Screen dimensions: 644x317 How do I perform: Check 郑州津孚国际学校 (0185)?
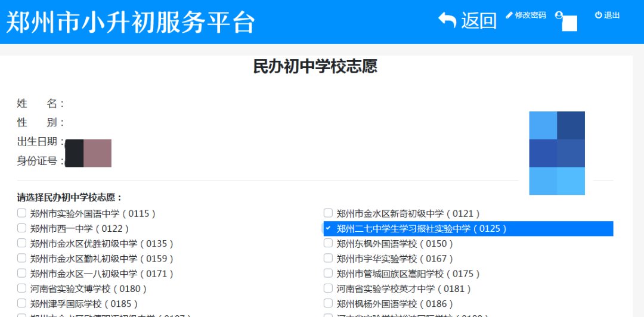coord(22,303)
